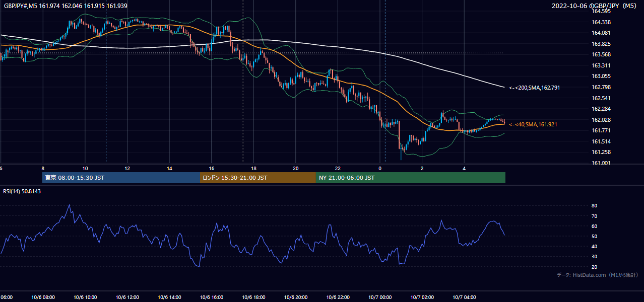Click the 10/6 22:00 time axis label
The image size is (644, 302).
click(338, 297)
